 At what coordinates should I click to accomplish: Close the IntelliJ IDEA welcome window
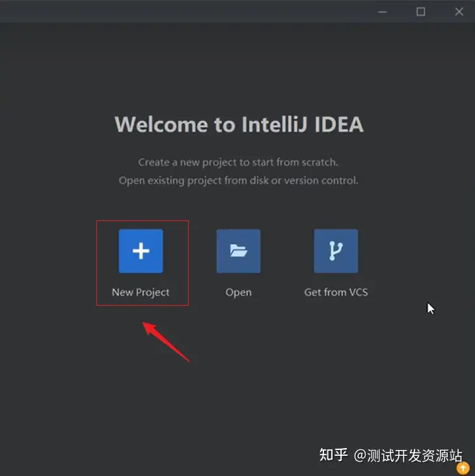pyautogui.click(x=459, y=12)
